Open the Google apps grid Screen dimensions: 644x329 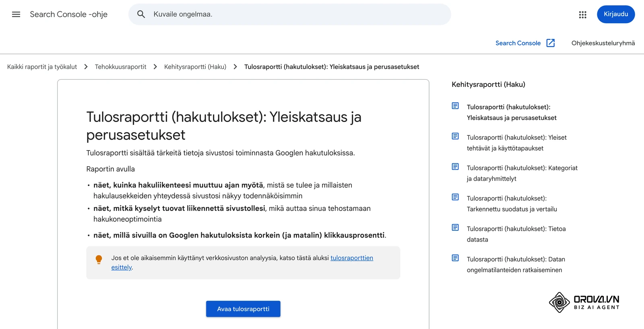pos(582,14)
